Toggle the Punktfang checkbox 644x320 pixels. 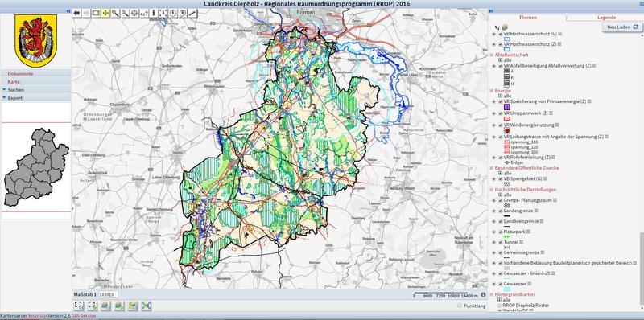point(460,306)
